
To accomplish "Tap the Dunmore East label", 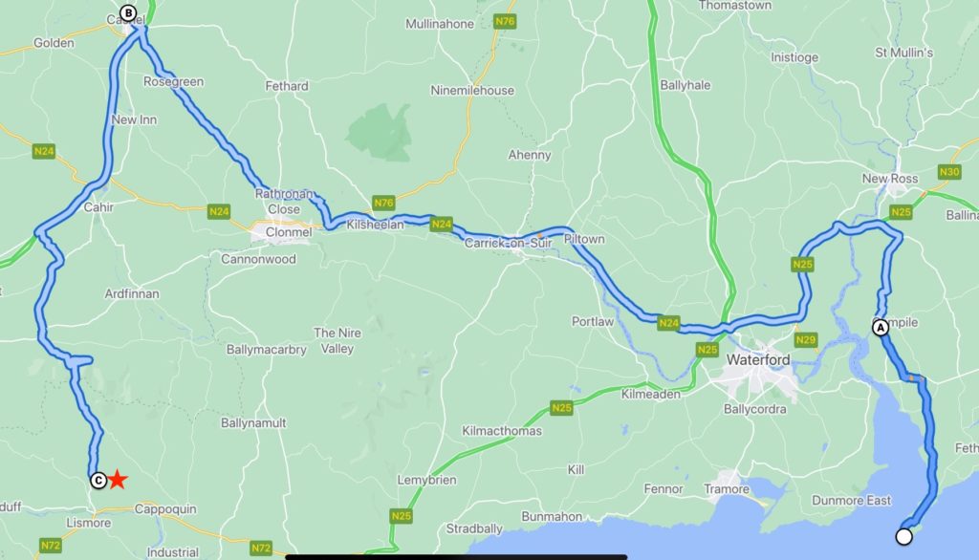I will pyautogui.click(x=851, y=500).
